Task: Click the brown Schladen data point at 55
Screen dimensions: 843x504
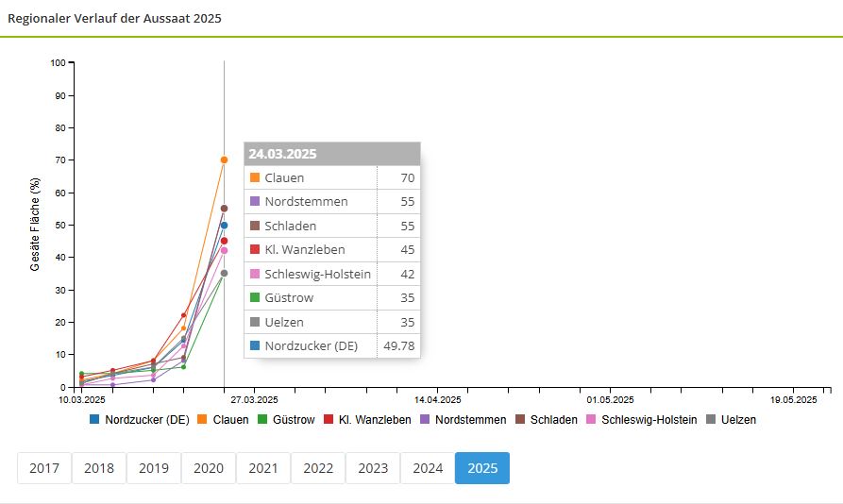Action: click(224, 209)
